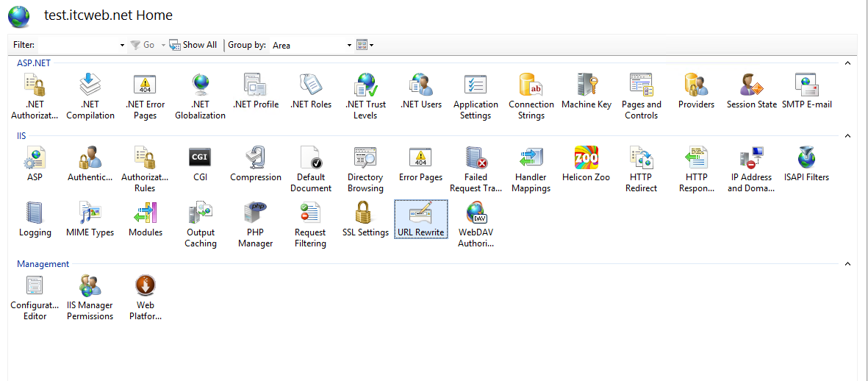
Task: Open .NET Profile feature
Action: click(255, 91)
